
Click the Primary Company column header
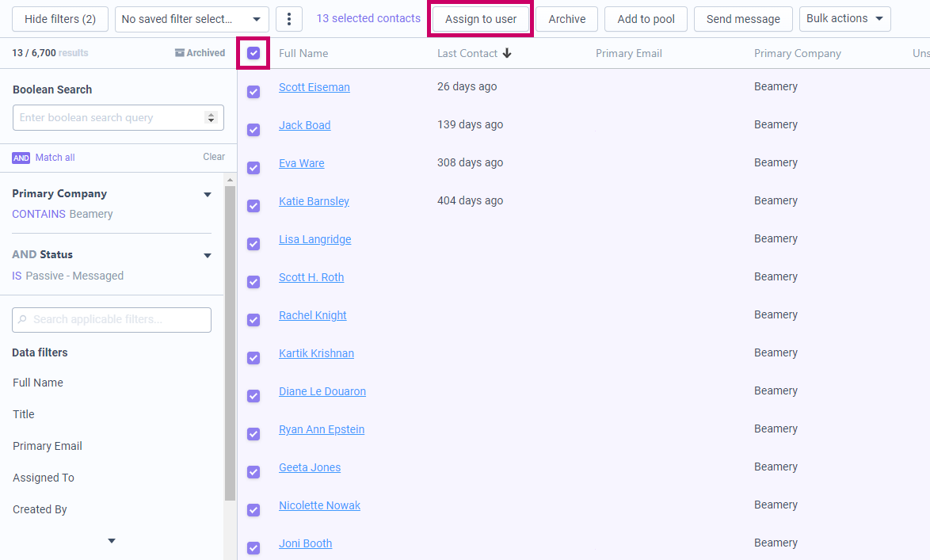coord(797,53)
